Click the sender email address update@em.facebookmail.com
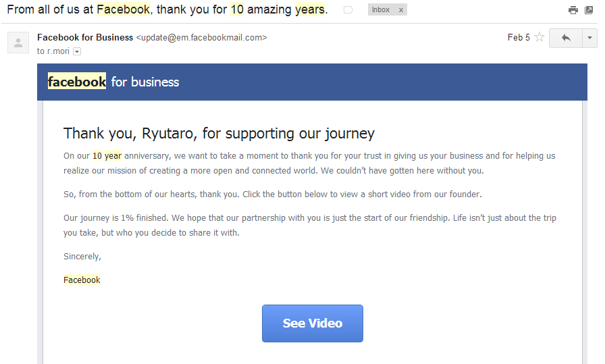This screenshot has width=605, height=364. click(202, 38)
